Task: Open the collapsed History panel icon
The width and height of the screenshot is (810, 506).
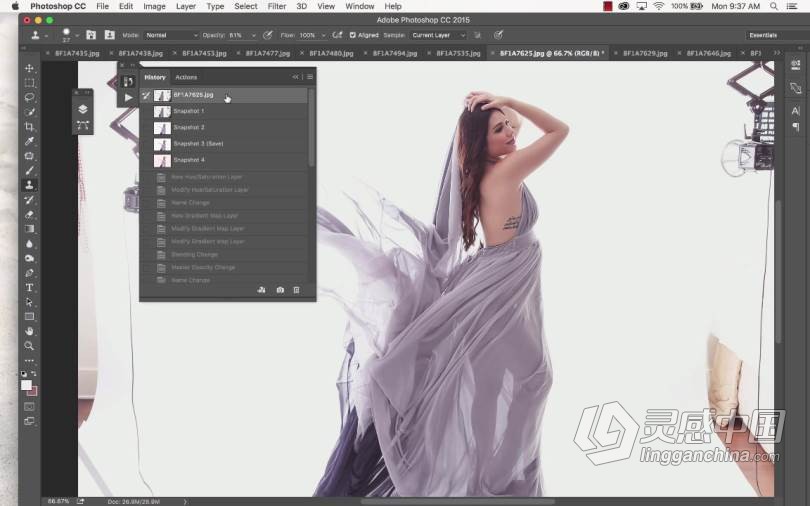Action: click(x=128, y=82)
